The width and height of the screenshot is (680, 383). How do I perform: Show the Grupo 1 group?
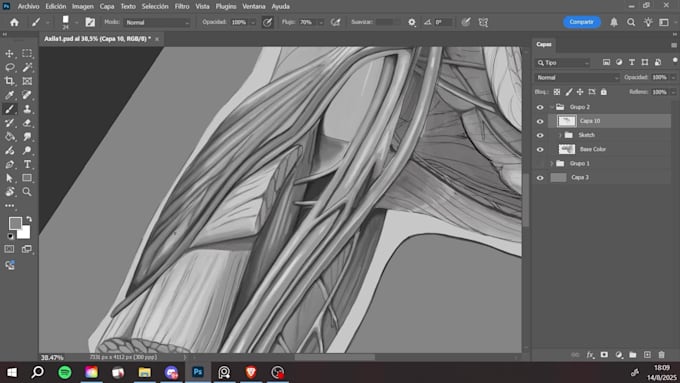coord(540,164)
